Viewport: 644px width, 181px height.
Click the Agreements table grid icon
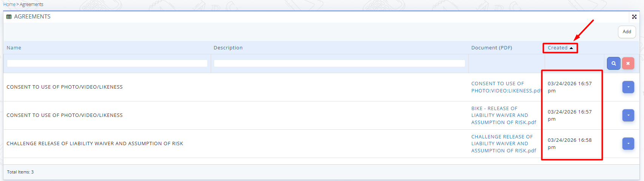point(9,17)
